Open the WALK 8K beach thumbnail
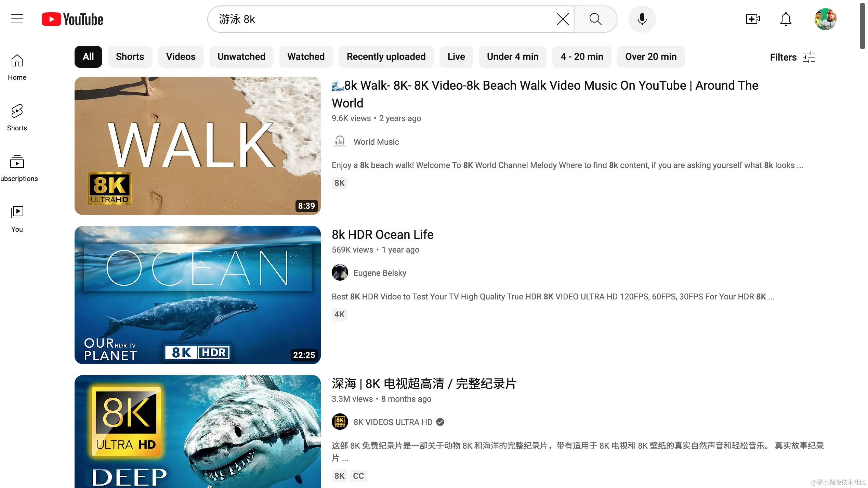868x488 pixels. (198, 146)
